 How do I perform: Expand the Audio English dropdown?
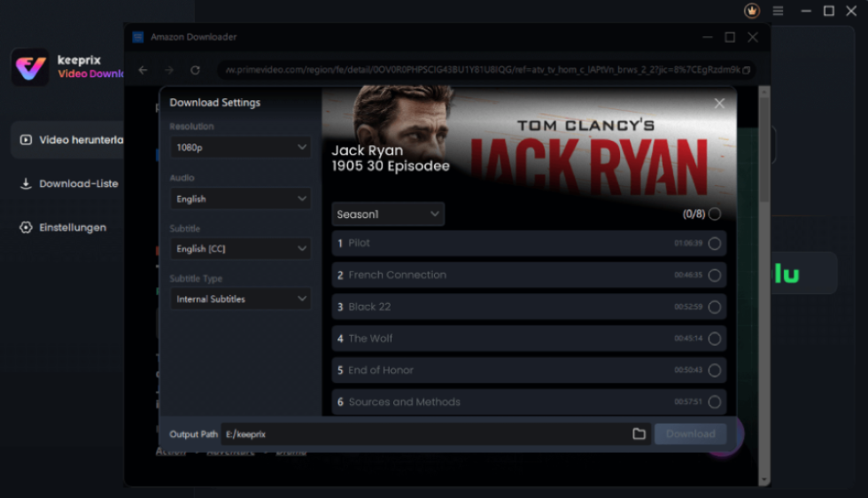point(240,199)
